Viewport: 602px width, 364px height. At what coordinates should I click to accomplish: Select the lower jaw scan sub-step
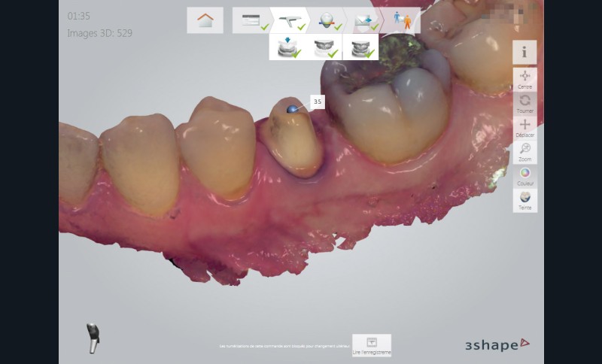287,47
